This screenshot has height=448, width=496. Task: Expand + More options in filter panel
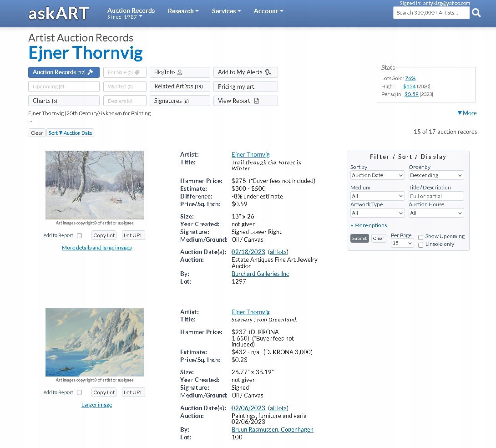coord(369,225)
